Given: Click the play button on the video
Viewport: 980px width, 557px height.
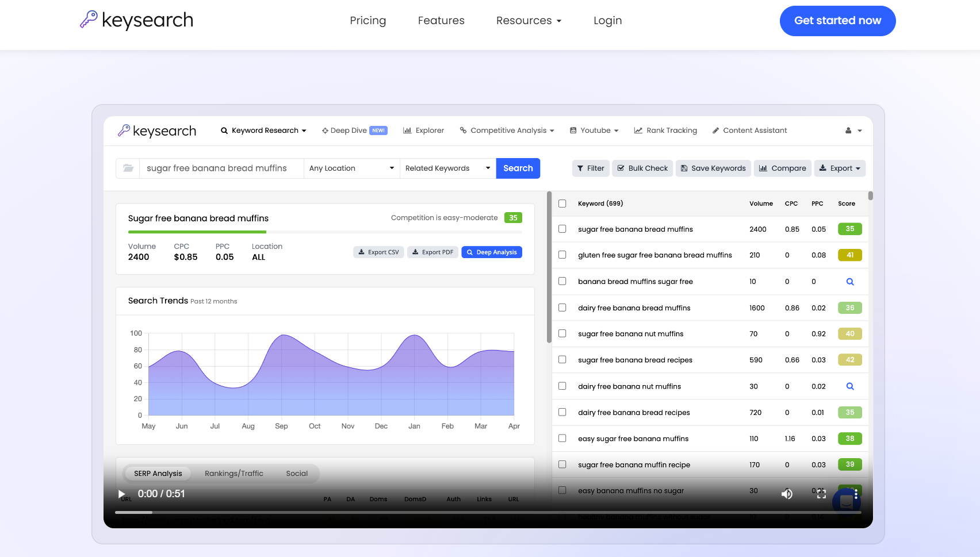Looking at the screenshot, I should click(x=122, y=494).
